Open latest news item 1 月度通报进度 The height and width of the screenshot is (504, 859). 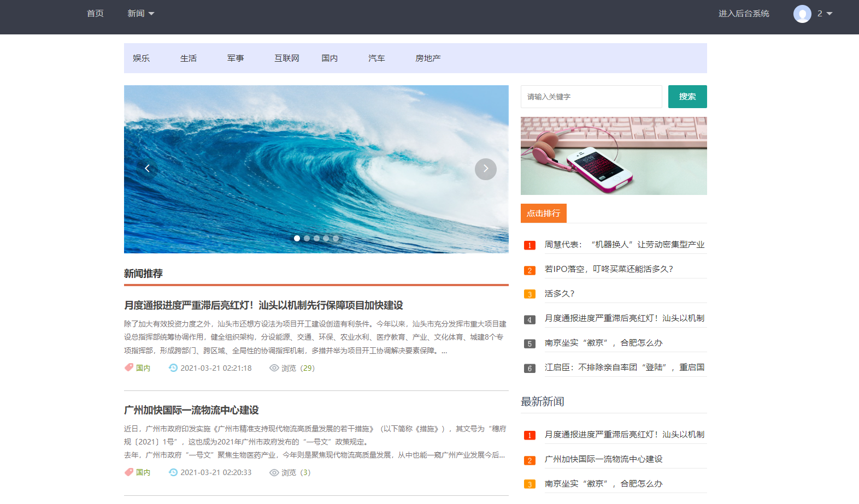(x=625, y=435)
